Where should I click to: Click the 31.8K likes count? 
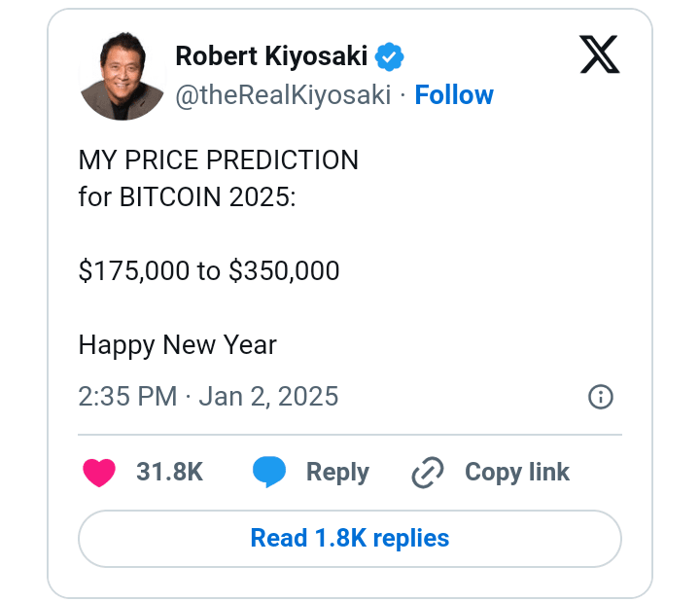tap(170, 473)
